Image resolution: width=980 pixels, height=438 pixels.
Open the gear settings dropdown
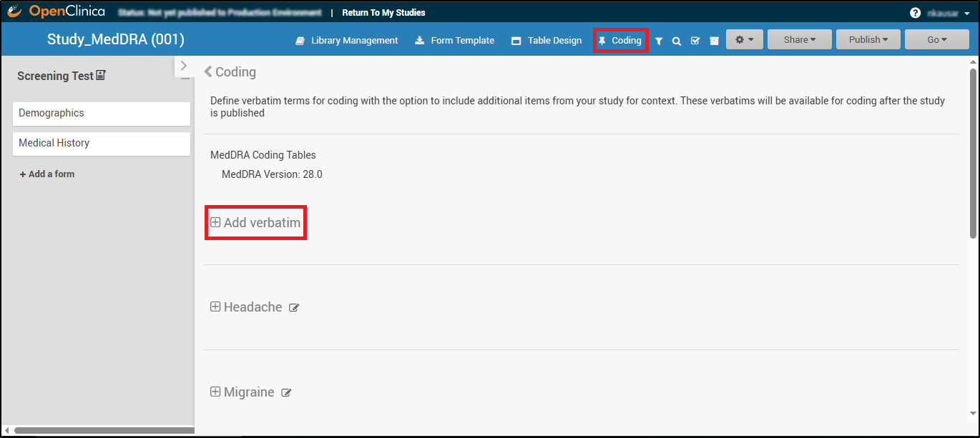click(x=744, y=40)
